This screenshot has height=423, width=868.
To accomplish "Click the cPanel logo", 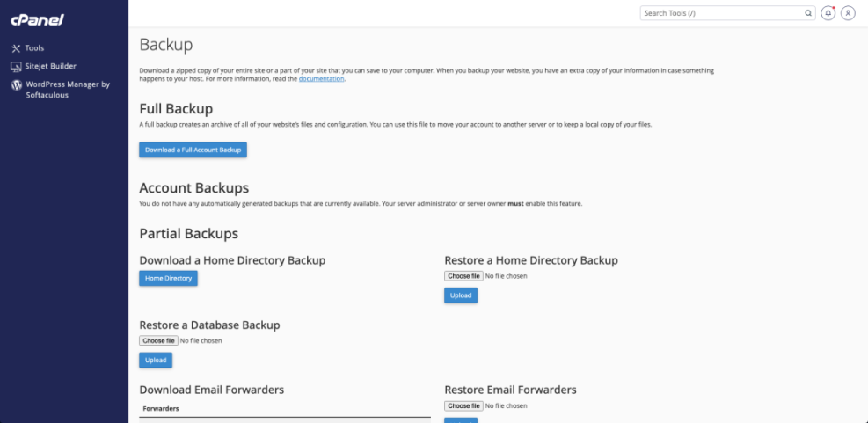I will click(38, 20).
